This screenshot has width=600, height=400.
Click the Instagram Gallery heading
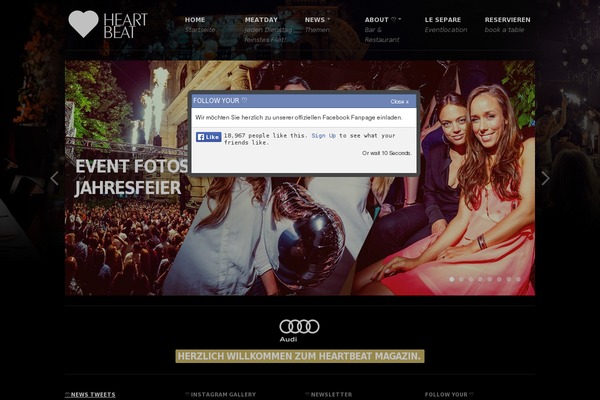pyautogui.click(x=220, y=395)
